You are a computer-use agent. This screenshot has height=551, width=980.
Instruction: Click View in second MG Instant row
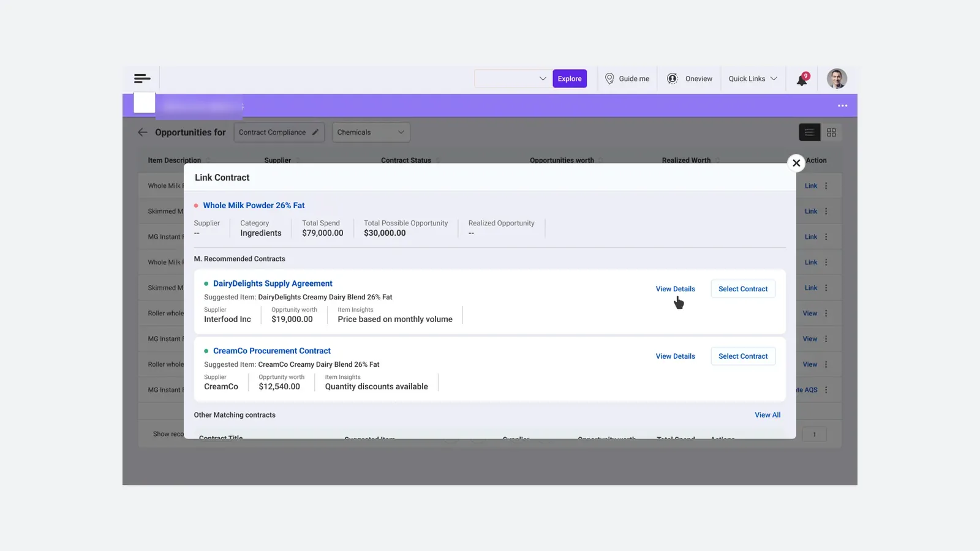(x=810, y=339)
